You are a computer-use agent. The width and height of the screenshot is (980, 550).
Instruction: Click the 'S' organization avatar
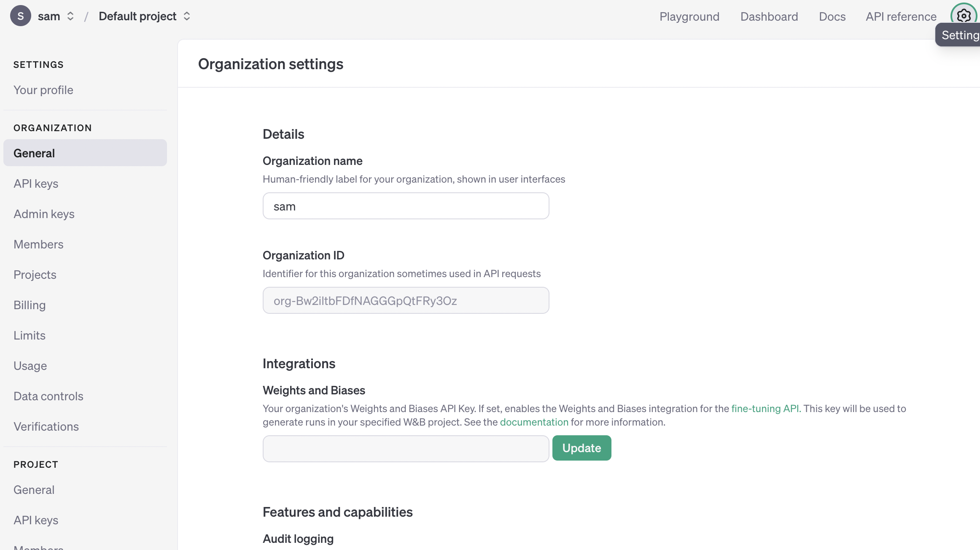tap(20, 16)
